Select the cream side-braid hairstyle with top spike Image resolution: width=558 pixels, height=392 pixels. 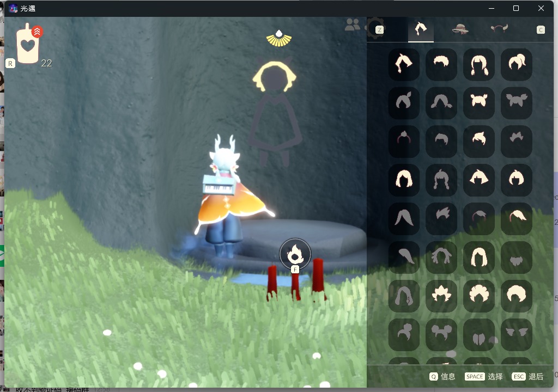point(404,64)
